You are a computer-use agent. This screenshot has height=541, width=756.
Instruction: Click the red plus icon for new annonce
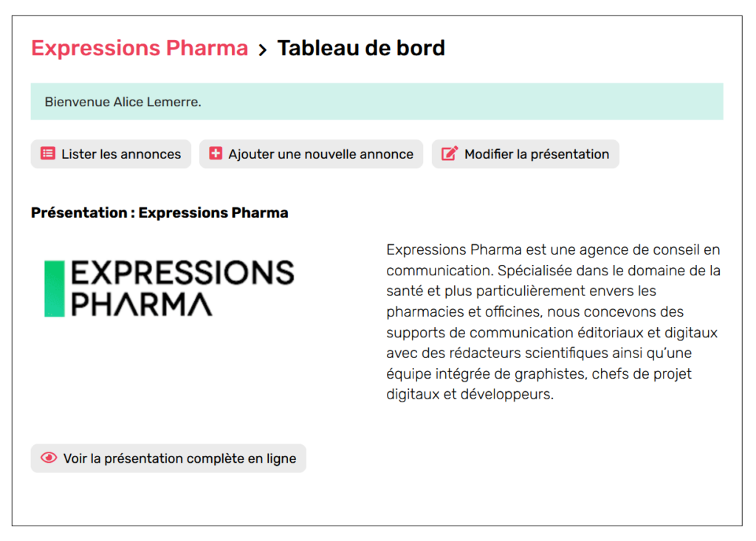coord(216,154)
